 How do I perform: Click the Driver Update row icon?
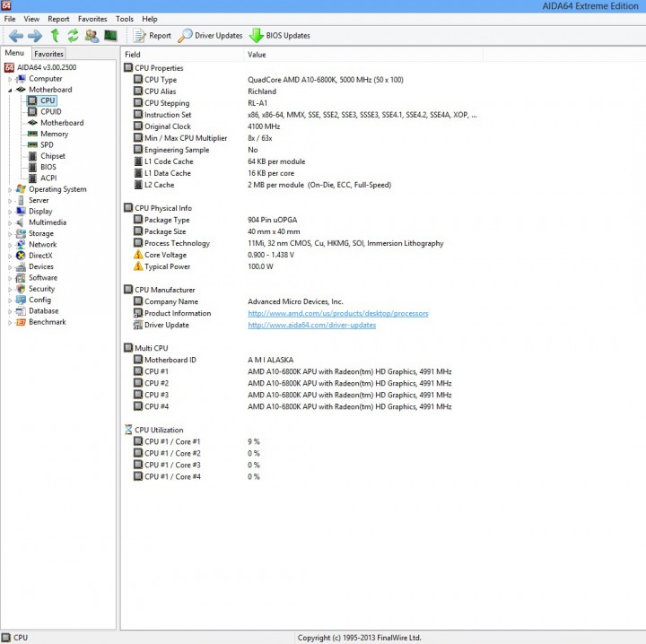(x=138, y=325)
